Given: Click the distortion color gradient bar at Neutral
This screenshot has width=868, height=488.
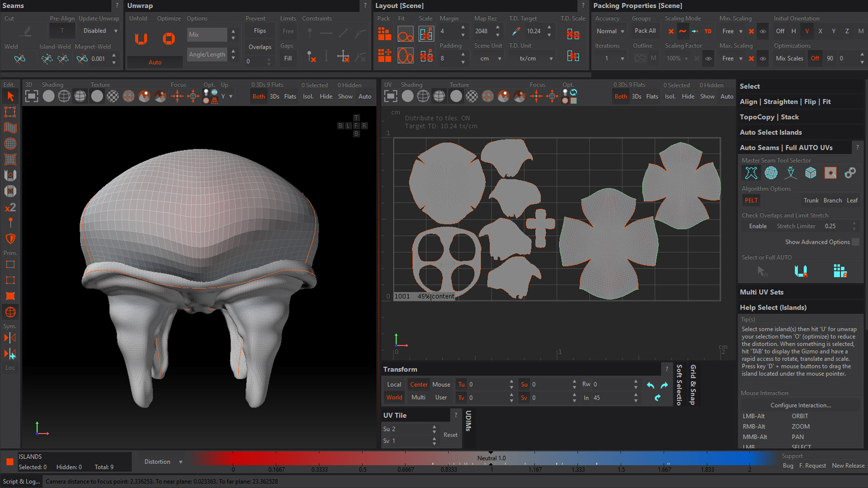Looking at the screenshot, I should [491, 458].
